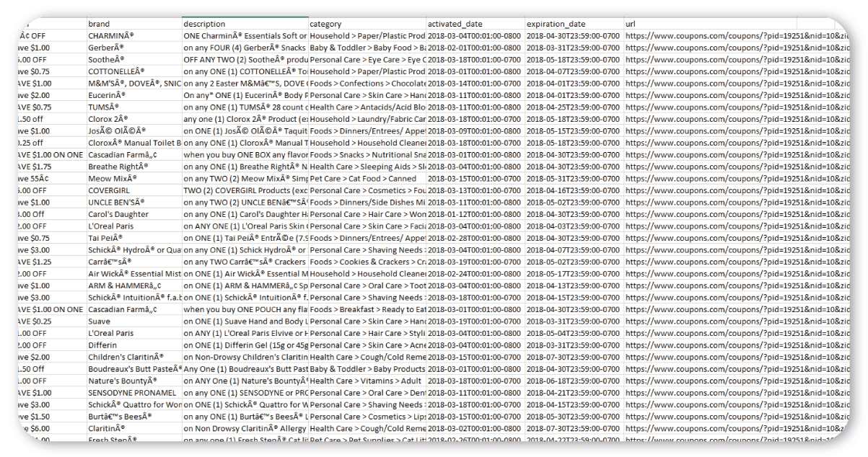Select the "expiration_date" header cell
The image size is (868, 457).
(574, 24)
